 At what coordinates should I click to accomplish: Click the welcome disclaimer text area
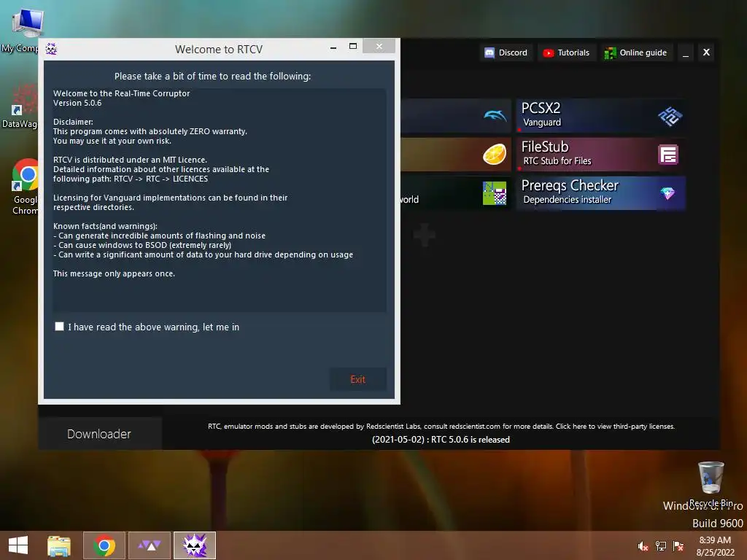[x=219, y=200]
